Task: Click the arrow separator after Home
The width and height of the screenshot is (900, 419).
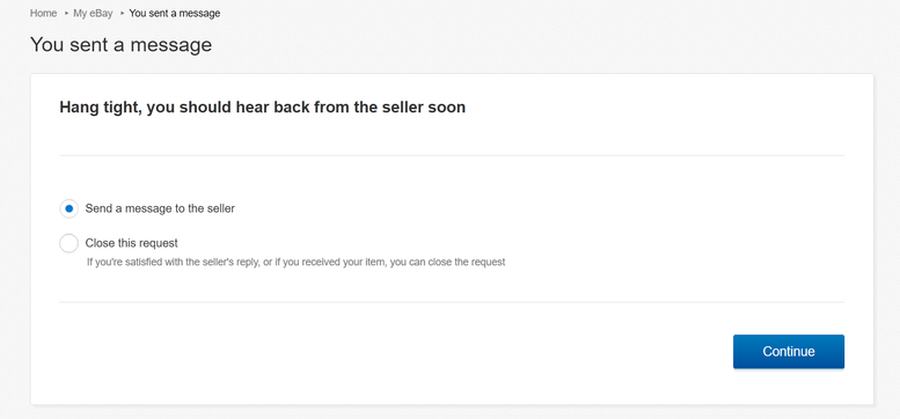Action: point(65,13)
